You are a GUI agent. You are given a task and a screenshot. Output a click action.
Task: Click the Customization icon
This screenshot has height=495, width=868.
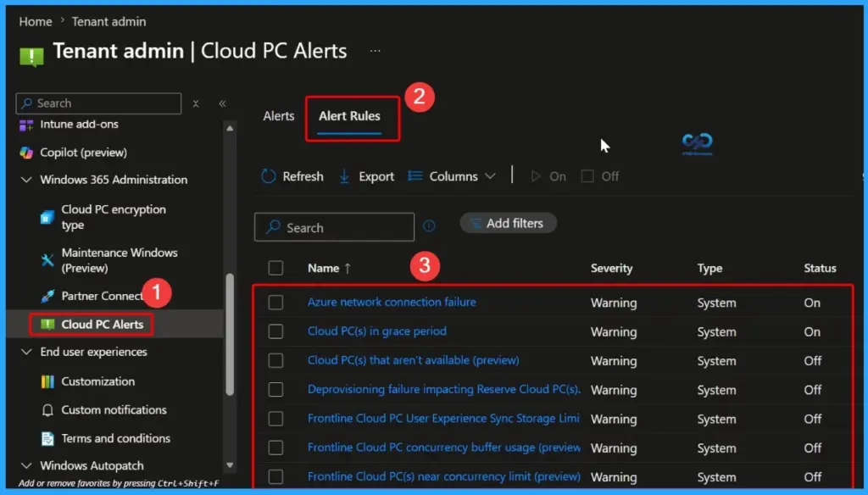coord(47,381)
